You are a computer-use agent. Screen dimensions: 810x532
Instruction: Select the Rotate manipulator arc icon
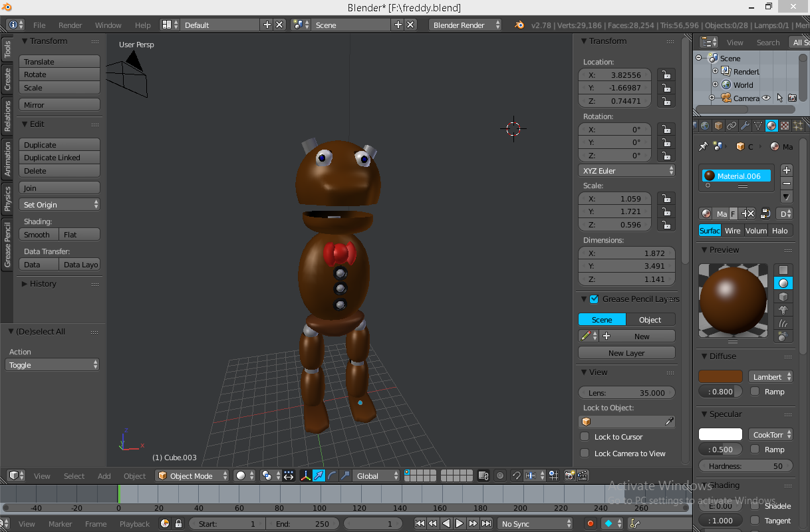[x=332, y=475]
